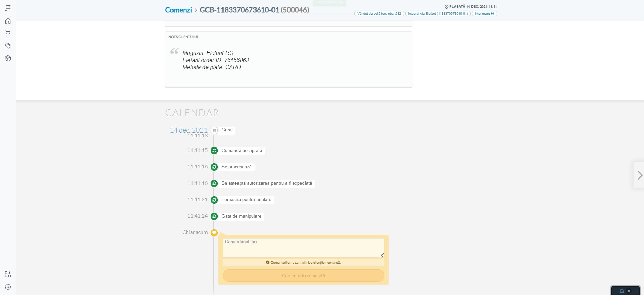Open the price tags icon in sidebar
644x295 pixels.
[8, 46]
